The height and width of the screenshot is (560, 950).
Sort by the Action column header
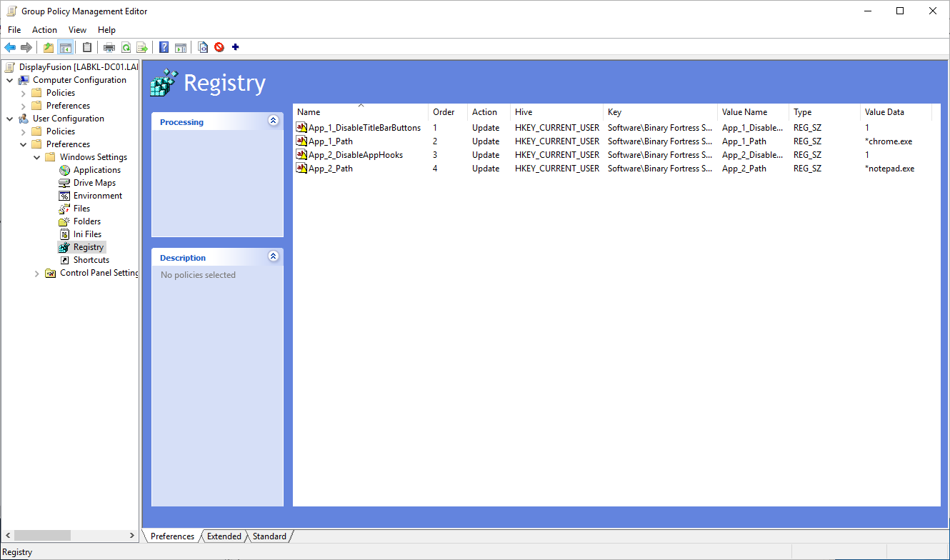489,112
